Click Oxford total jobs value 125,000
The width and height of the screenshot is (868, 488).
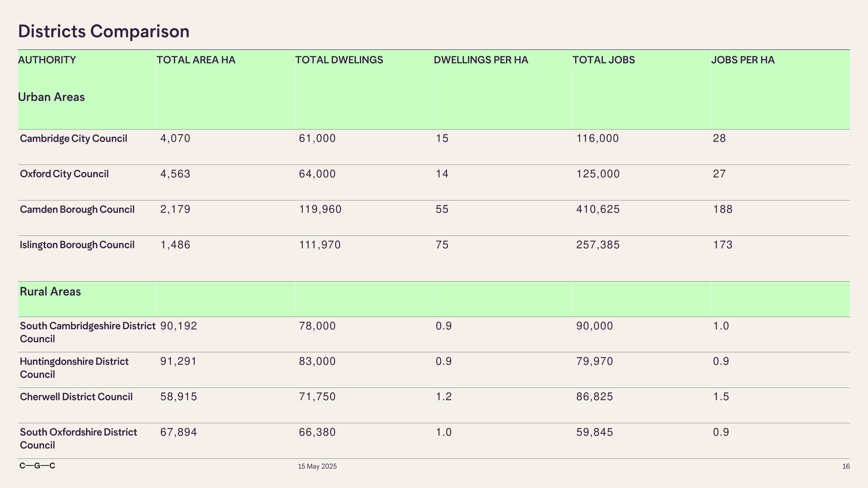click(598, 174)
